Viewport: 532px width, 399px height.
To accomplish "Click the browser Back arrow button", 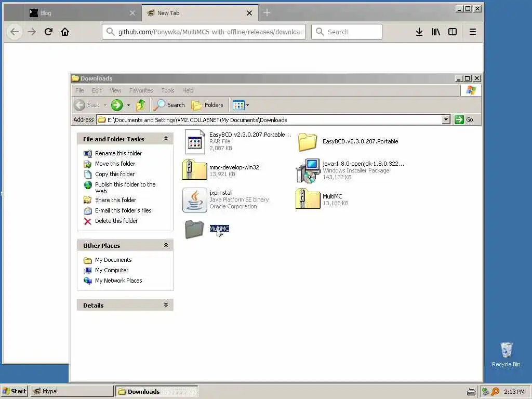I will click(x=15, y=32).
